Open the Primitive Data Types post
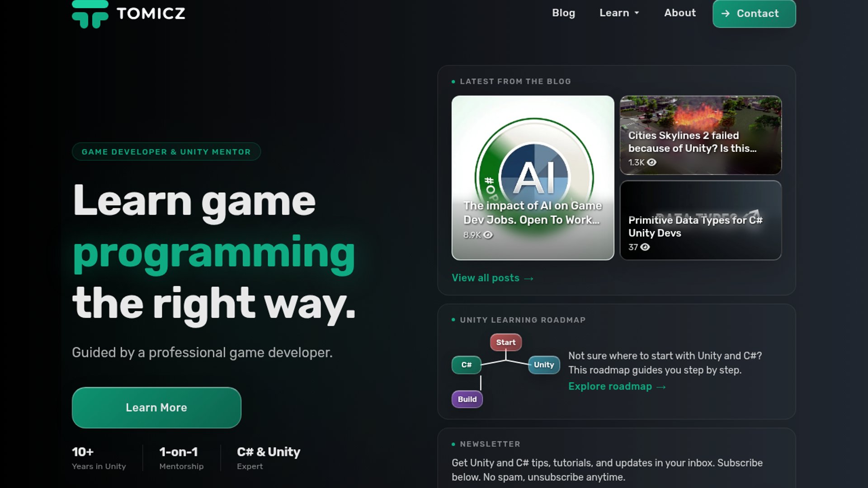 pos(700,221)
